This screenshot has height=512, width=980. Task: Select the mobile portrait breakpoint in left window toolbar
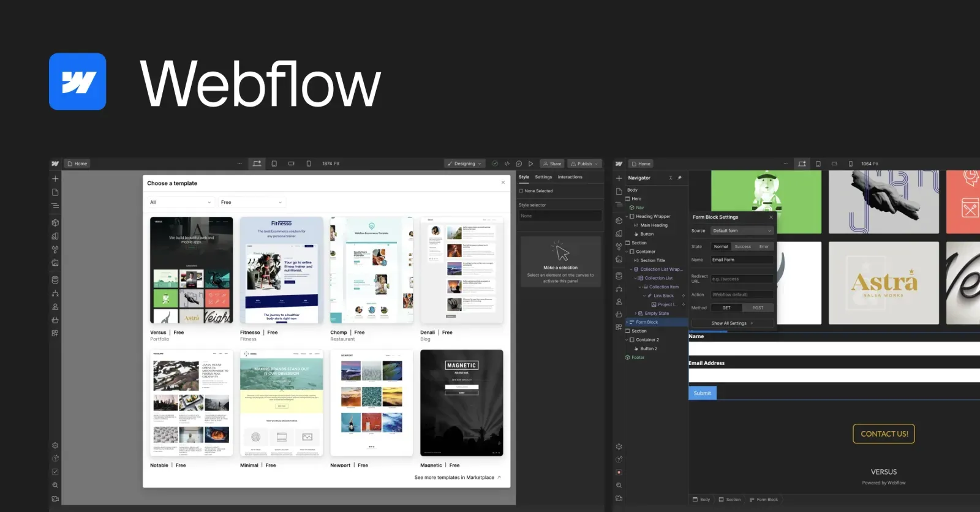308,164
